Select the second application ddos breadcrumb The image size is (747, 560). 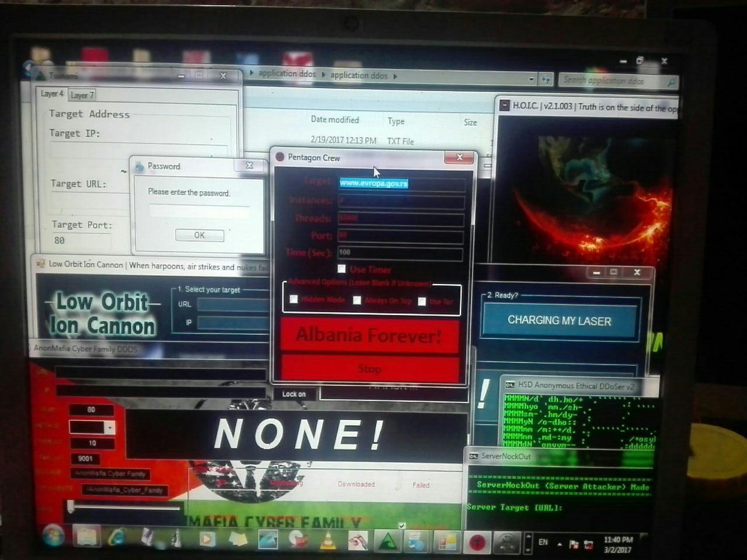(358, 75)
